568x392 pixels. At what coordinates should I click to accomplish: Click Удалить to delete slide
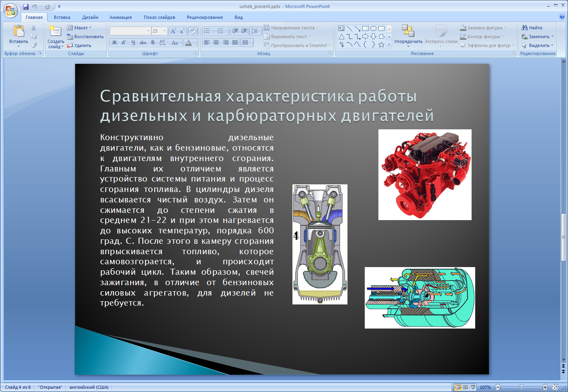[x=79, y=45]
